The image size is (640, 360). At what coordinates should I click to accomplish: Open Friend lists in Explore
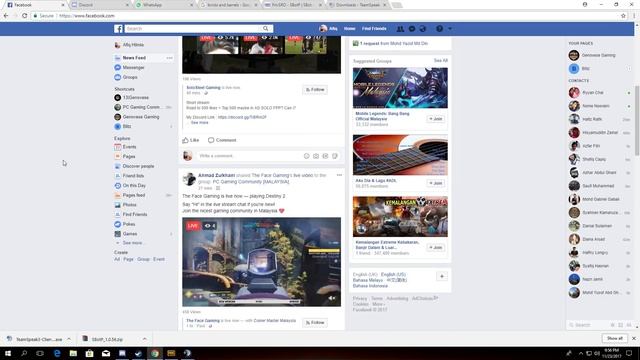pyautogui.click(x=133, y=176)
